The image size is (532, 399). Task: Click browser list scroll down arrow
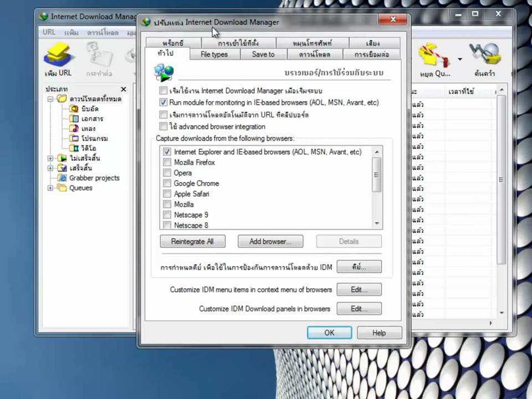click(x=377, y=223)
